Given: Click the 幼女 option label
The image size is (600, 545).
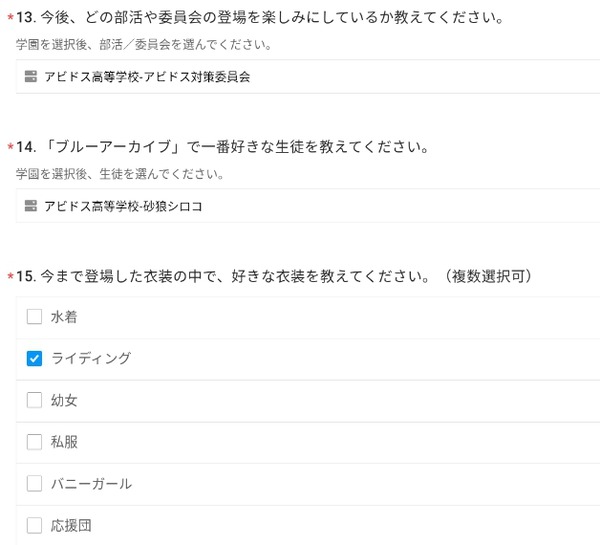Looking at the screenshot, I should point(64,401).
